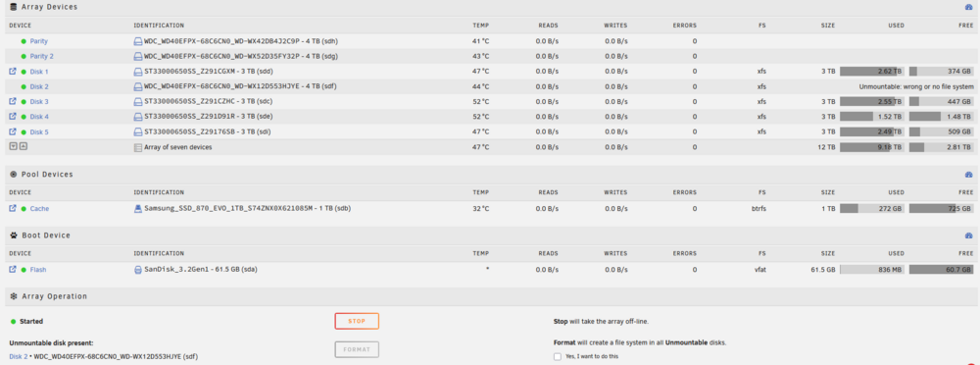
Task: Browse the Cache pool via its link icon
Action: pos(13,208)
